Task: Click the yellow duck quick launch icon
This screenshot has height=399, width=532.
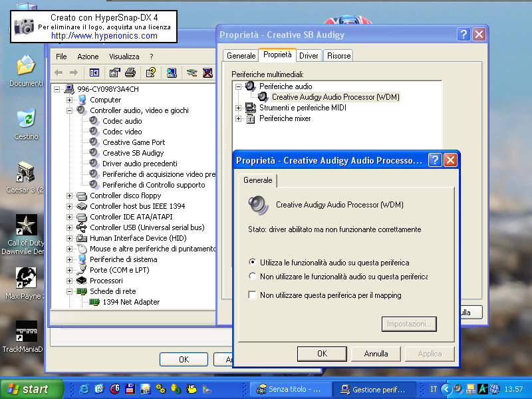Action: 192,389
